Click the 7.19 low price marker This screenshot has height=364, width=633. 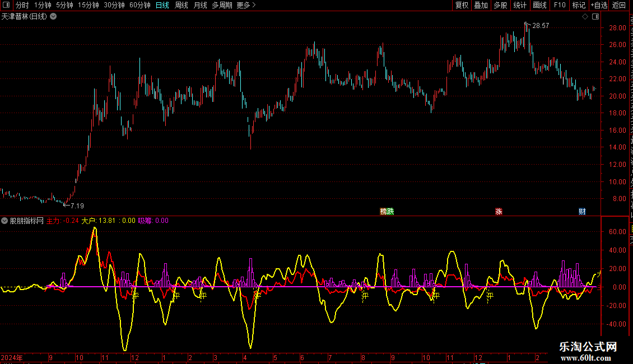point(77,206)
